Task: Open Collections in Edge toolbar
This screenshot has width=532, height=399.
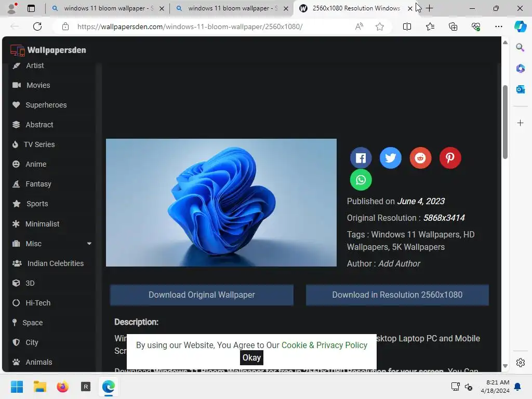Action: 453,26
